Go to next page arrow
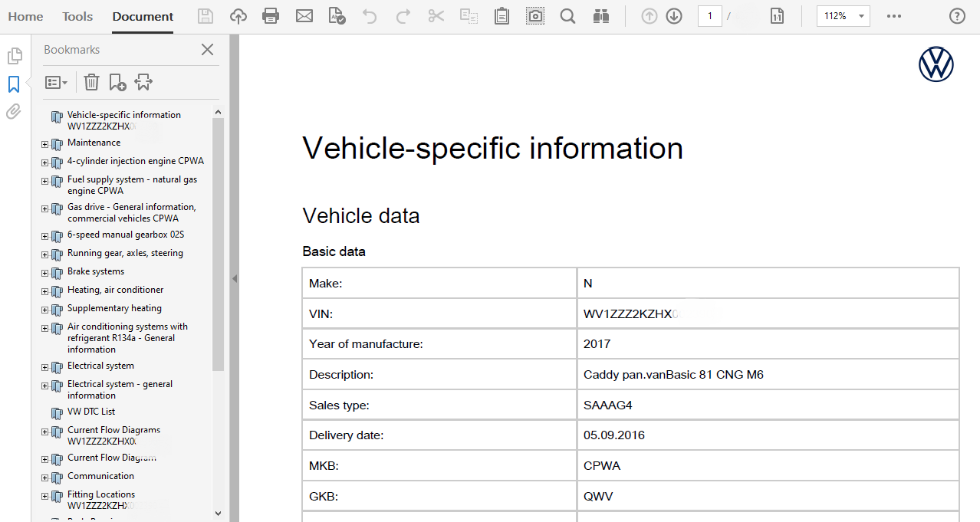This screenshot has height=522, width=980. (x=674, y=16)
